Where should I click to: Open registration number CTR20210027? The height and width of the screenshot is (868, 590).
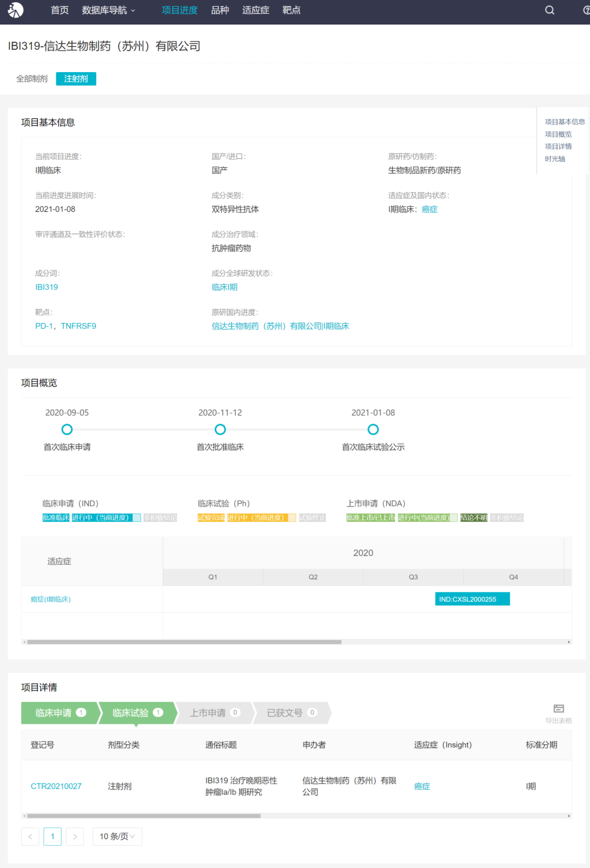click(x=56, y=786)
